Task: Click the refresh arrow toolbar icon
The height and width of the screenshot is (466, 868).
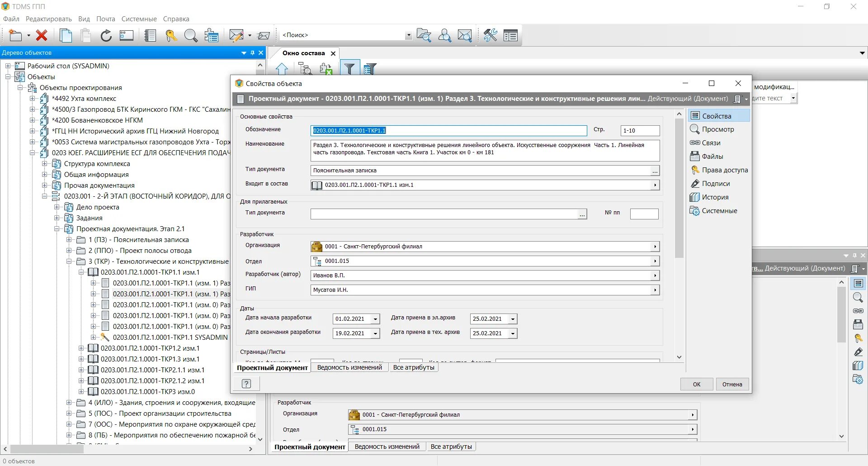Action: [106, 35]
